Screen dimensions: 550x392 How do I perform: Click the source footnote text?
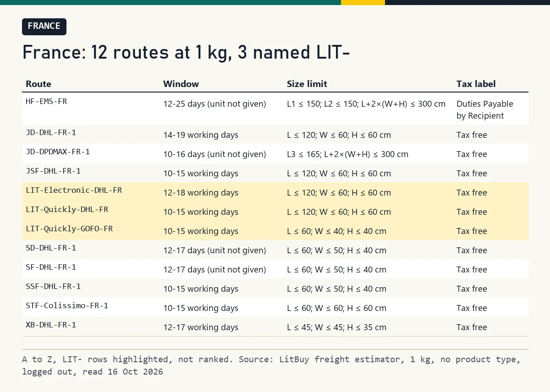coord(271,365)
